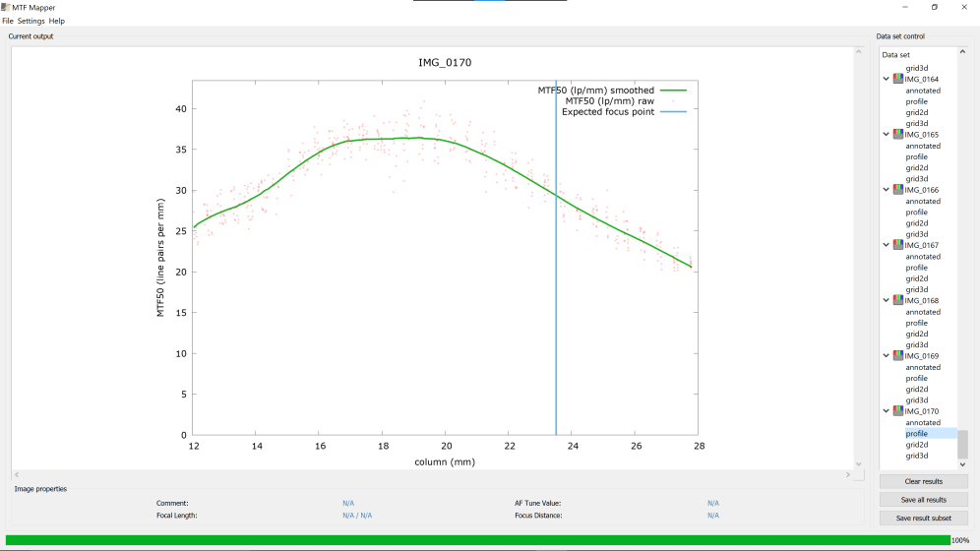Select grid3d under IMG_0167
Viewport: 980px width, 551px height.
tap(917, 290)
